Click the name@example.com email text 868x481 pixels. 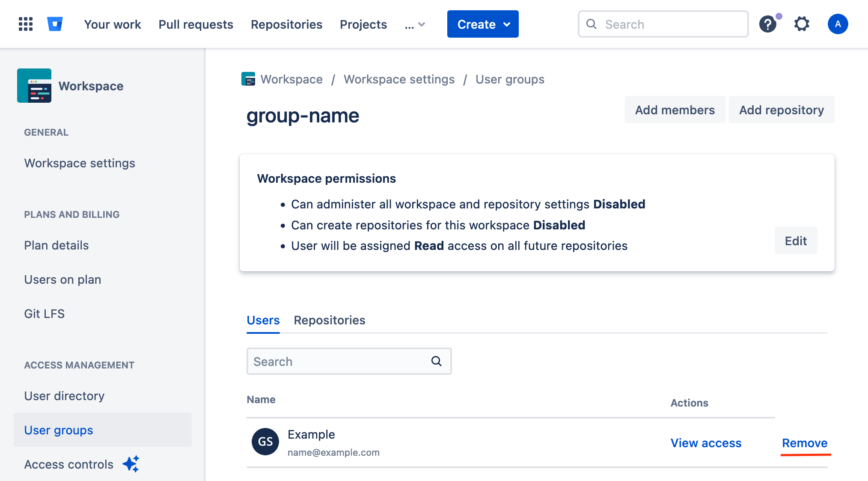tap(333, 452)
